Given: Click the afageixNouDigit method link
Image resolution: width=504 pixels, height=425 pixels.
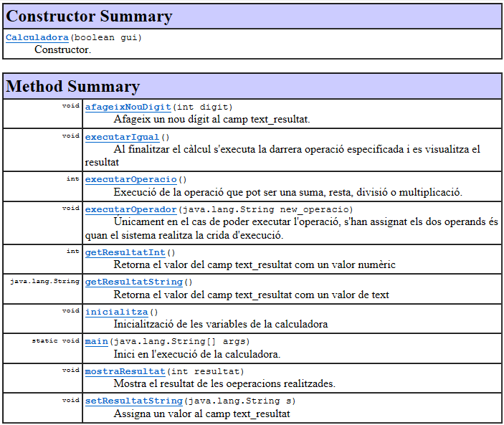Looking at the screenshot, I should [x=128, y=107].
